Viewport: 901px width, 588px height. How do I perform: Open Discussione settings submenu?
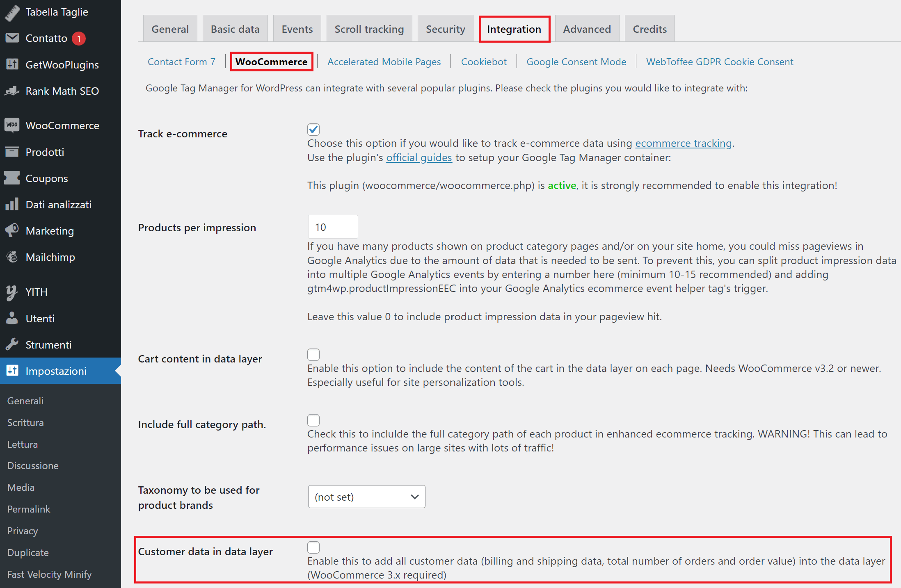(33, 465)
